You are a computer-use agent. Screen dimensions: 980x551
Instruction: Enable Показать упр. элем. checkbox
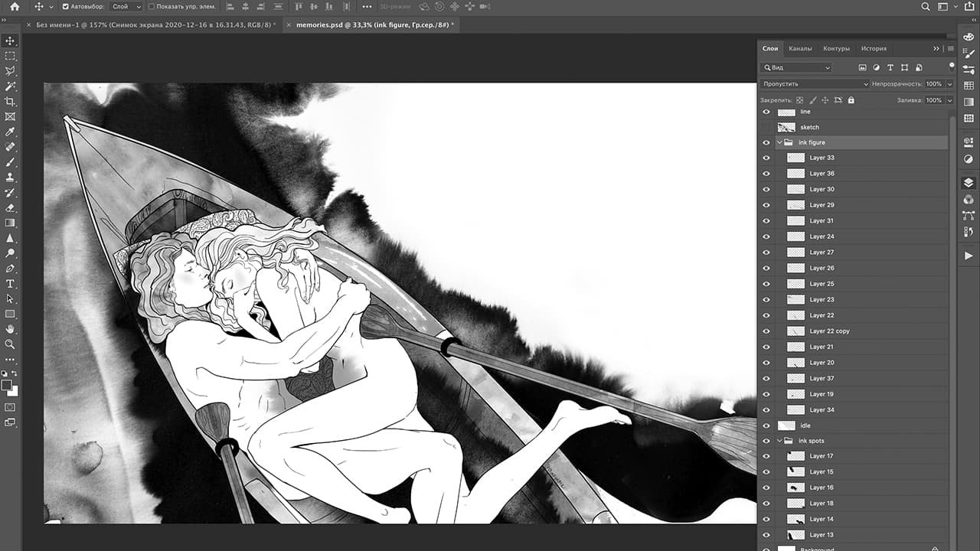[151, 6]
